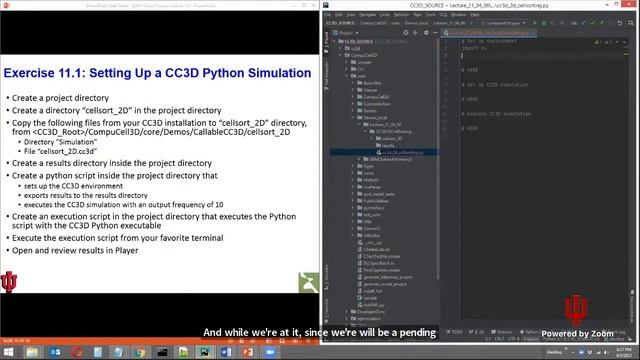640x360 pixels.
Task: Open the run configuration dropdown
Action: [x=504, y=23]
